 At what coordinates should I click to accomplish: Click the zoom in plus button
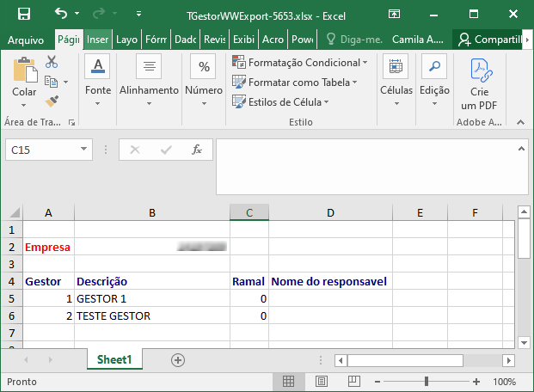pyautogui.click(x=476, y=382)
